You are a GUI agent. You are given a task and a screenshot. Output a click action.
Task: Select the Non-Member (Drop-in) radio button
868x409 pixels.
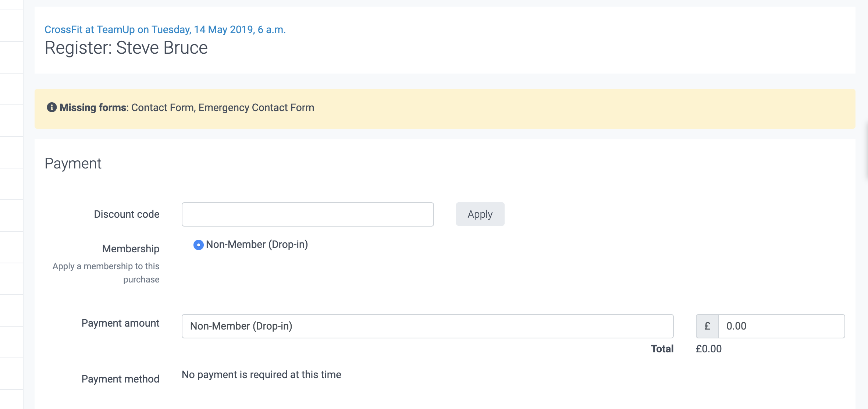[x=198, y=245]
